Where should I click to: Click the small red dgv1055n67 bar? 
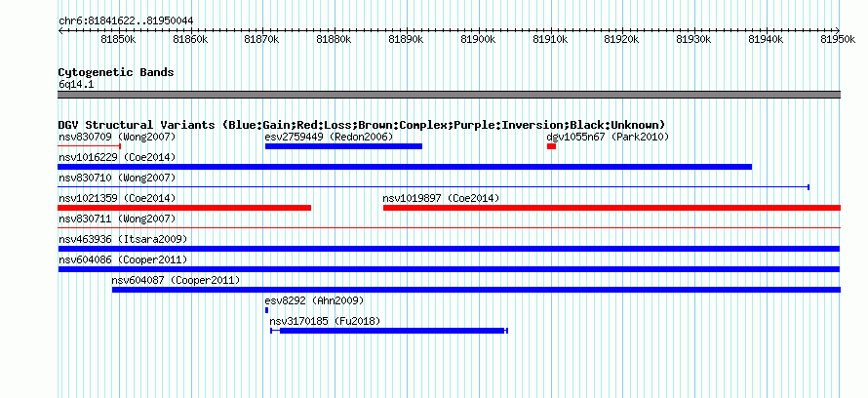(x=551, y=146)
